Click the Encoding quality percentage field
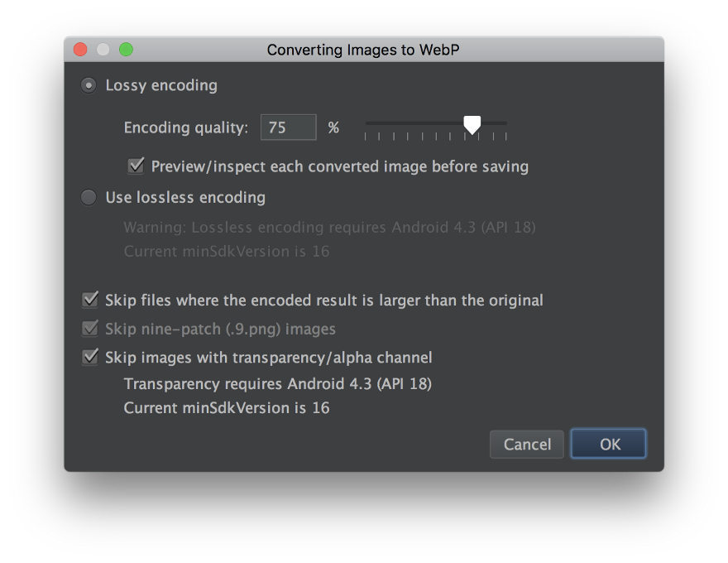Image resolution: width=728 pixels, height=563 pixels. click(x=289, y=128)
